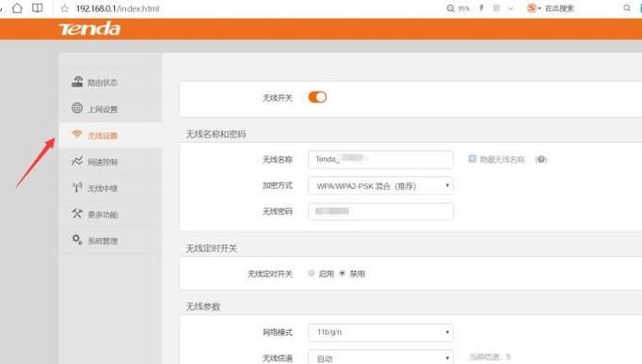The width and height of the screenshot is (642, 364).
Task: Click the tools icon for more functions
Action: tap(77, 214)
